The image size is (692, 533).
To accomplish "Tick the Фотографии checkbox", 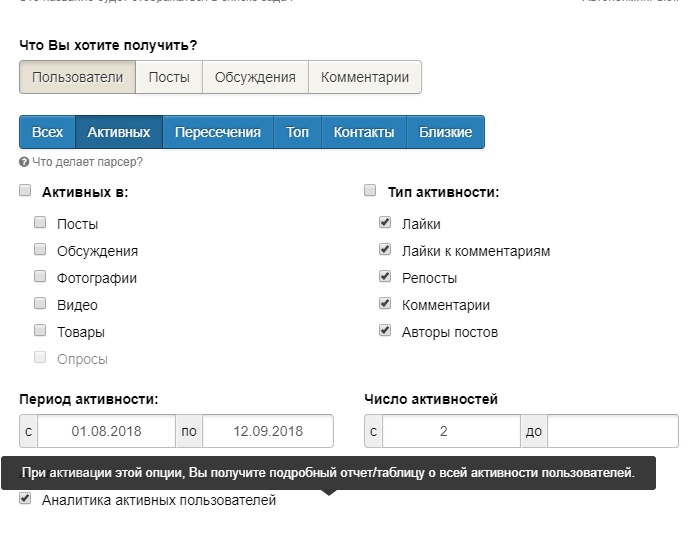I will coord(40,277).
